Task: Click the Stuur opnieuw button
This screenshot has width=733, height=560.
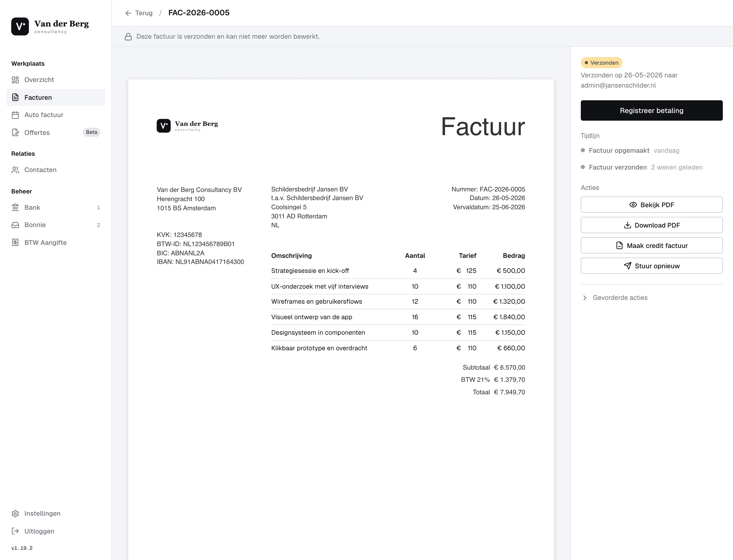Action: click(x=652, y=266)
